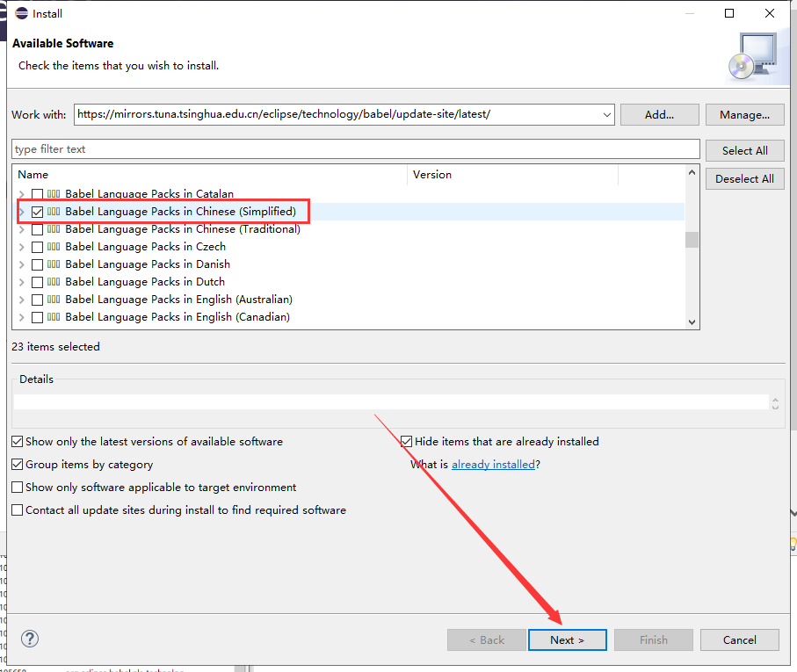Viewport: 797px width, 672px height.
Task: Toggle Show only the latest versions checkbox
Action: click(x=18, y=441)
